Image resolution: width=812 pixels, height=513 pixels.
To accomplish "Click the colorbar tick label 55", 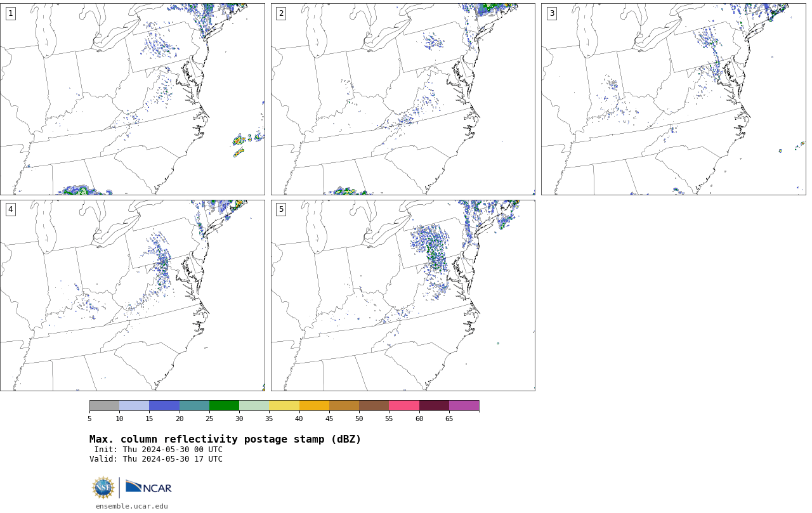I will pos(389,419).
